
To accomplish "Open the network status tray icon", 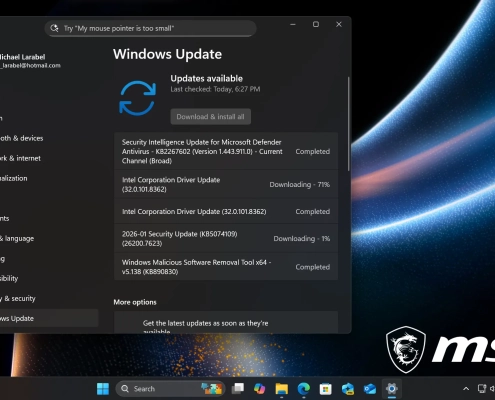I will (482, 389).
